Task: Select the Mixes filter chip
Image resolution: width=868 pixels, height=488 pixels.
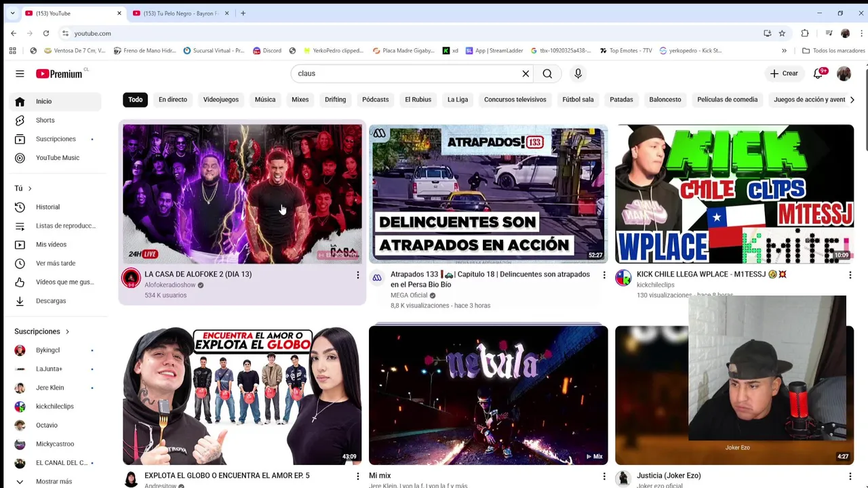Action: pyautogui.click(x=300, y=100)
